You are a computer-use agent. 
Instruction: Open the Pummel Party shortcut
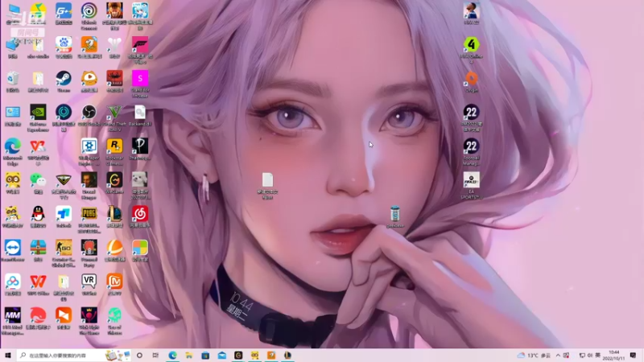tap(89, 253)
